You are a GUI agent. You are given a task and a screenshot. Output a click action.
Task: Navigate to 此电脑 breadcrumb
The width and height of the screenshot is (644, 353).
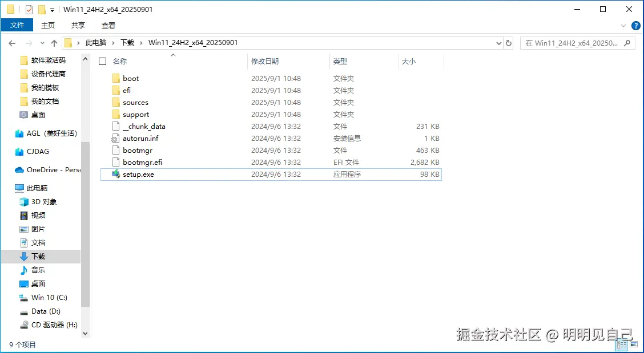point(96,43)
